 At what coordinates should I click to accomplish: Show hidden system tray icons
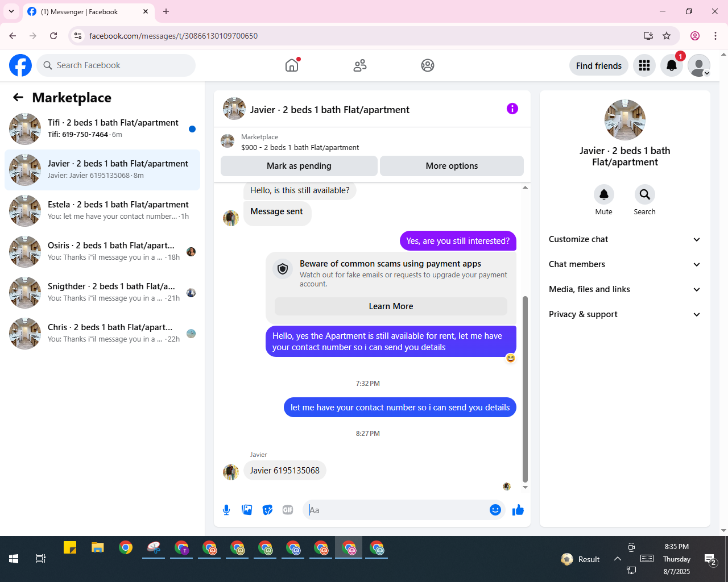click(x=617, y=559)
